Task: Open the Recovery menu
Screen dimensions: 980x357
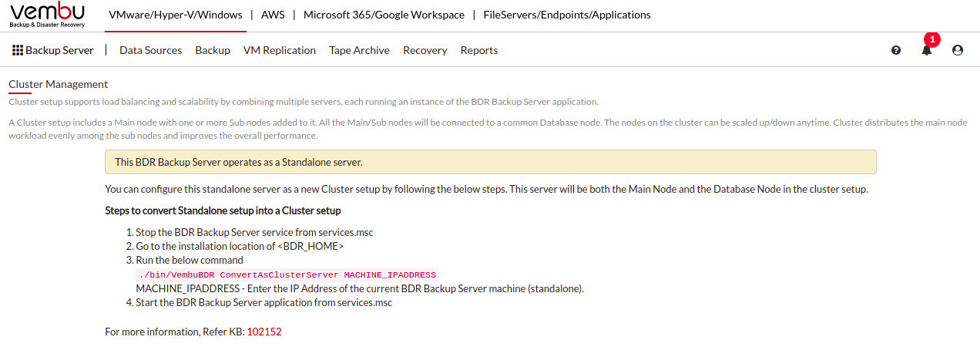Action: tap(425, 50)
